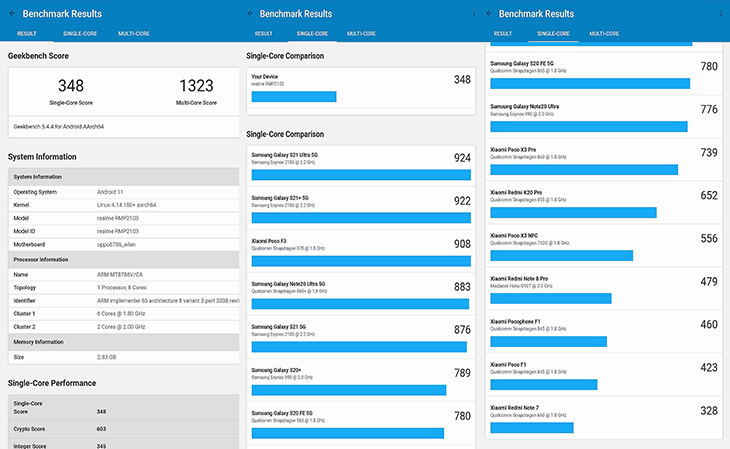Click the memory Size 2.83 GB row
730x449 pixels.
(124, 357)
